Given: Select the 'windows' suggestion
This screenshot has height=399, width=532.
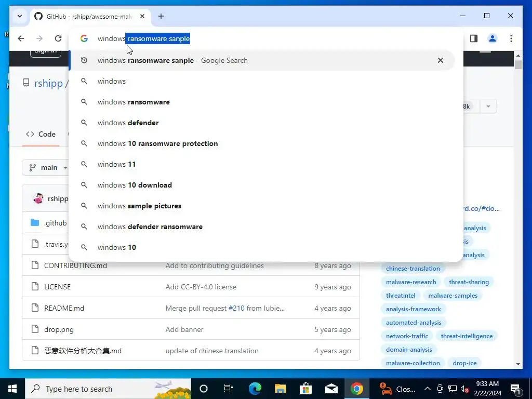Looking at the screenshot, I should [x=262, y=82].
